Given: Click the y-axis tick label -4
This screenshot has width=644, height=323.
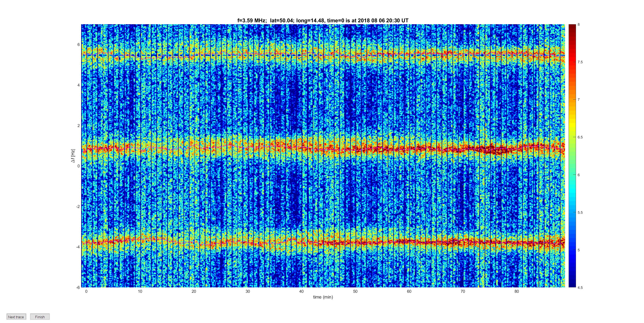Looking at the screenshot, I should [78, 247].
